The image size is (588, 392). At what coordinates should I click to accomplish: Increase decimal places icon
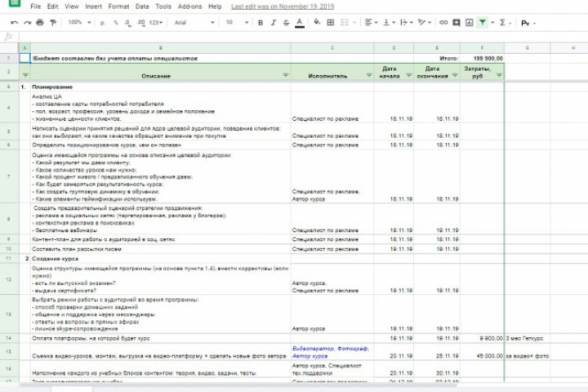point(141,23)
